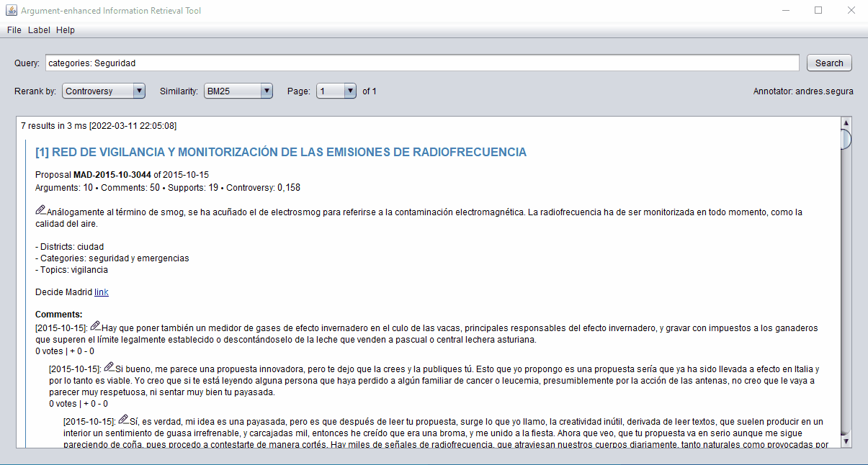This screenshot has width=868, height=465.
Task: Click pencil icon before 'Hay que poner' comment
Action: tap(96, 327)
